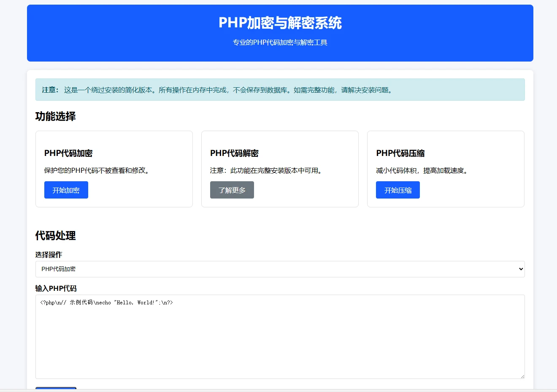Open the 选择操作 dropdown
This screenshot has width=557, height=392.
279,269
